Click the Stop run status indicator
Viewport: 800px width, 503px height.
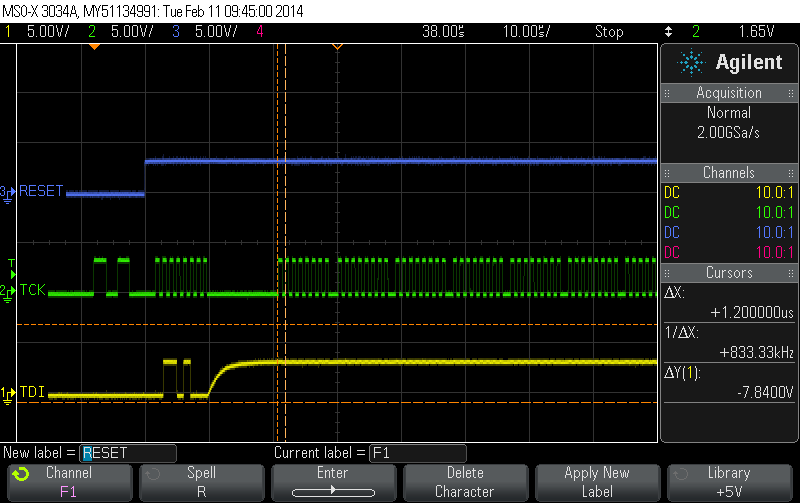click(x=609, y=32)
